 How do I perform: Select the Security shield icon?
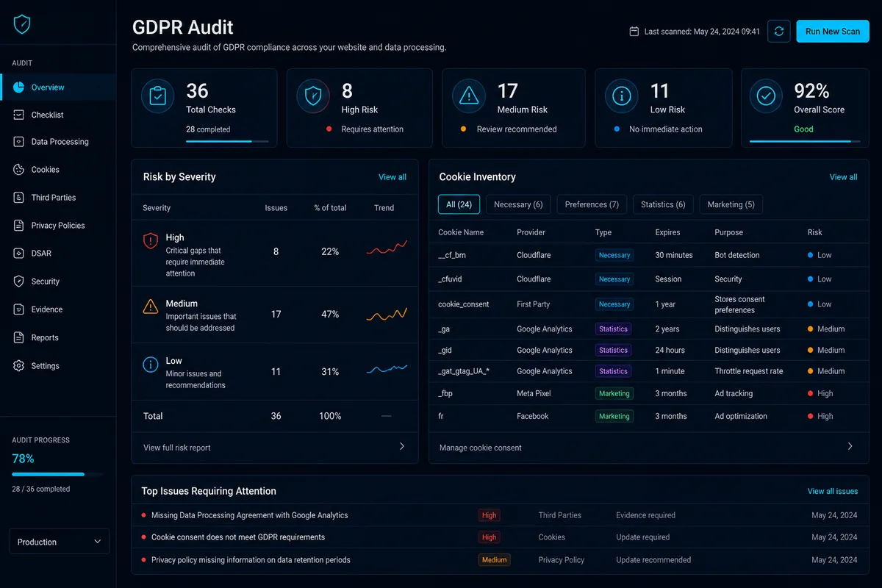point(18,282)
